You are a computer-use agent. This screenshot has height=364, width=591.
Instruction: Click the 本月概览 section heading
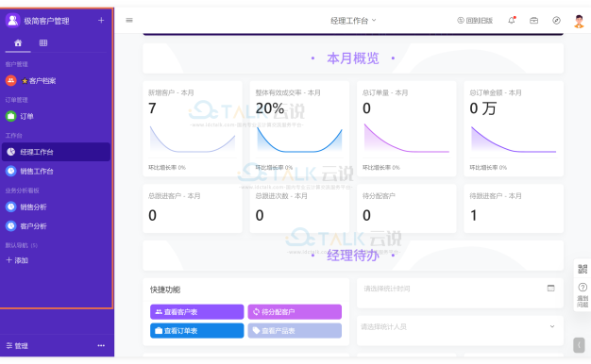353,58
